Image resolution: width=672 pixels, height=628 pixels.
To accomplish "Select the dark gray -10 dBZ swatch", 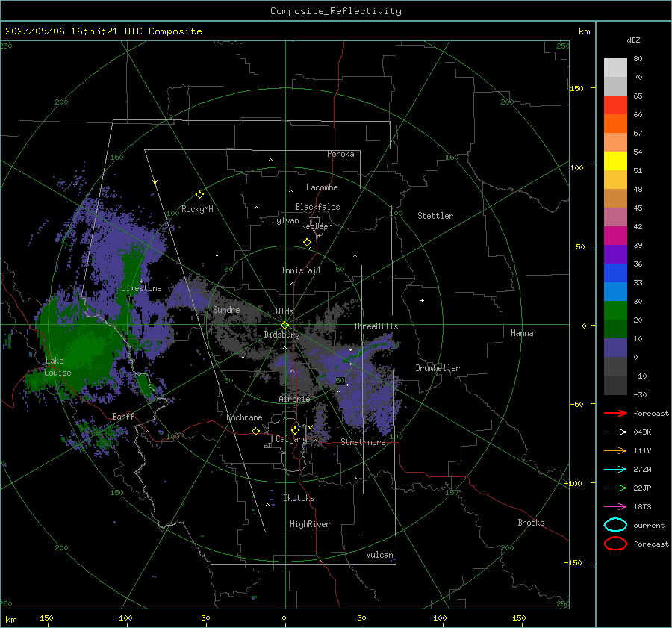I will point(615,385).
